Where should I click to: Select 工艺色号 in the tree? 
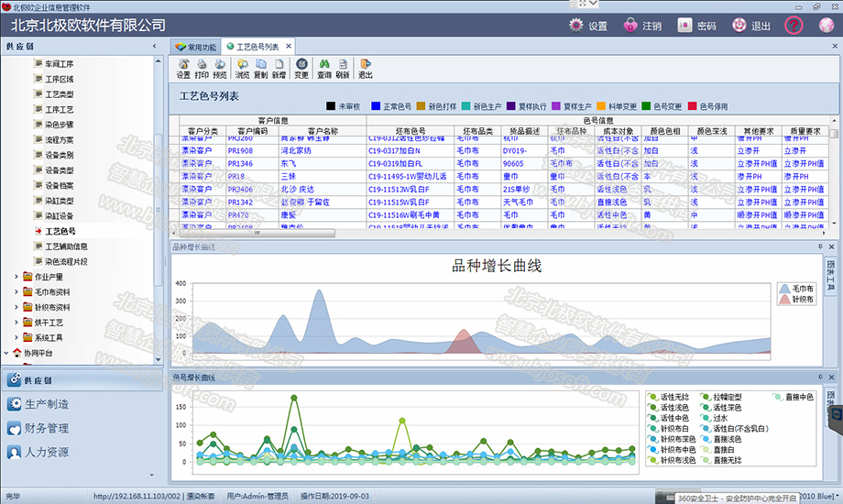click(60, 231)
